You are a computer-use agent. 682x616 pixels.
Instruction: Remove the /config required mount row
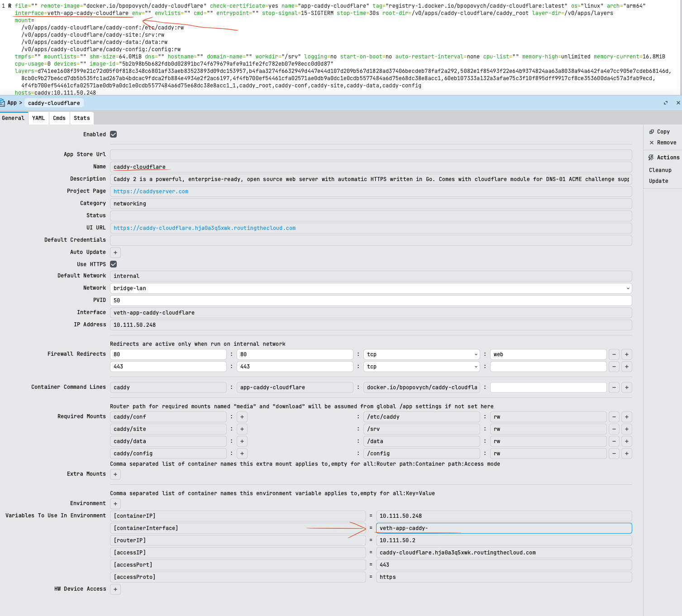coord(614,454)
